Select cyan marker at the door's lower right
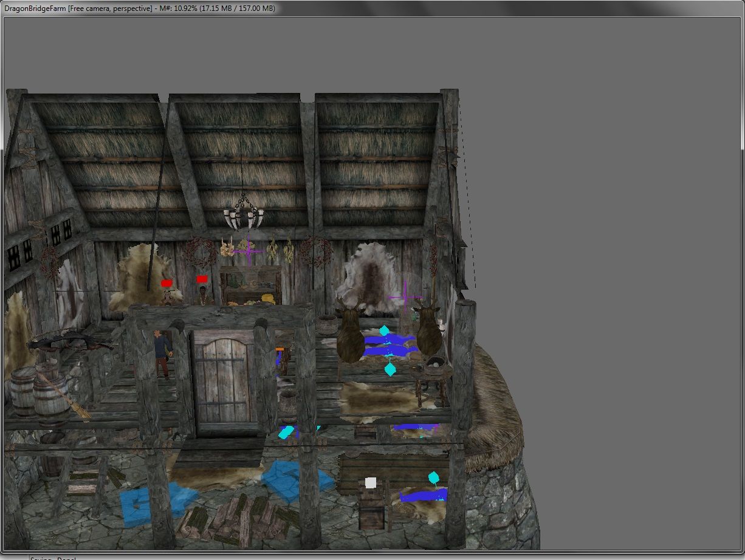The height and width of the screenshot is (560, 745). (286, 432)
